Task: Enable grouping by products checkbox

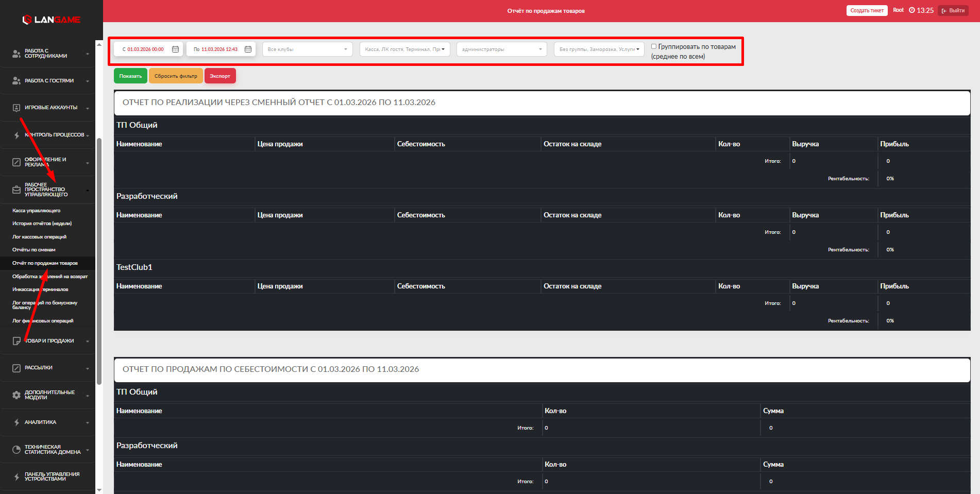Action: pos(654,46)
